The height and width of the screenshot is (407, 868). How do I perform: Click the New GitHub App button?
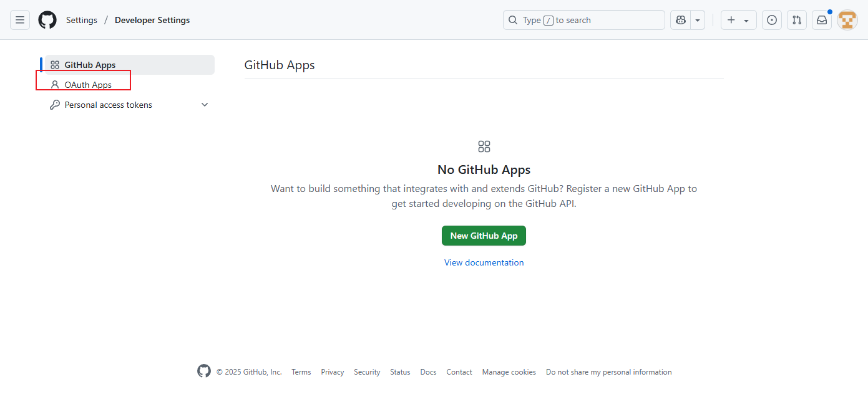484,236
